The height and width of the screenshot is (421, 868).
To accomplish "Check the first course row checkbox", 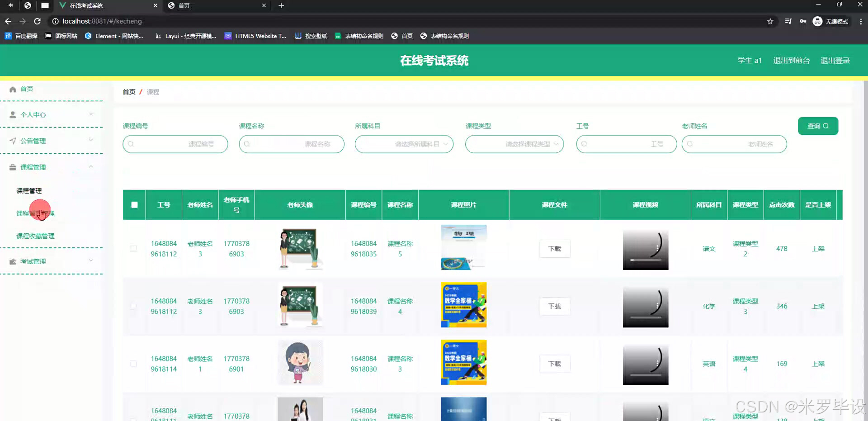I will coord(134,248).
